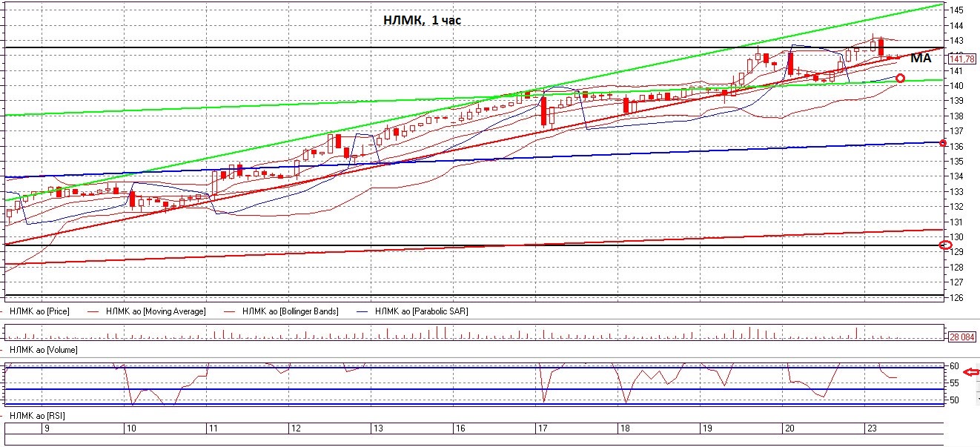Viewport: 980px width, 447px height.
Task: Click price level 130 on price scale
Action: [x=956, y=237]
